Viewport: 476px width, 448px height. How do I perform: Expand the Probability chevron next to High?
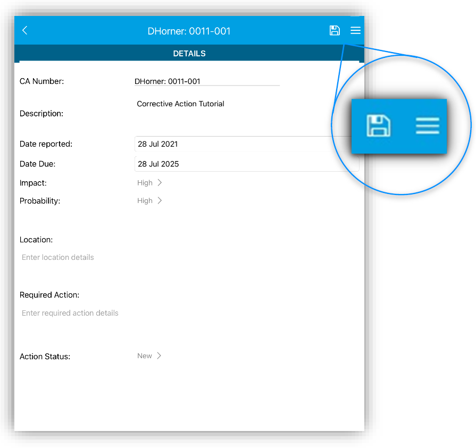[160, 201]
